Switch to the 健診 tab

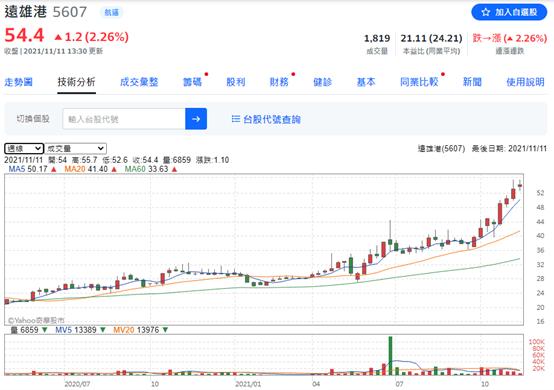click(323, 82)
